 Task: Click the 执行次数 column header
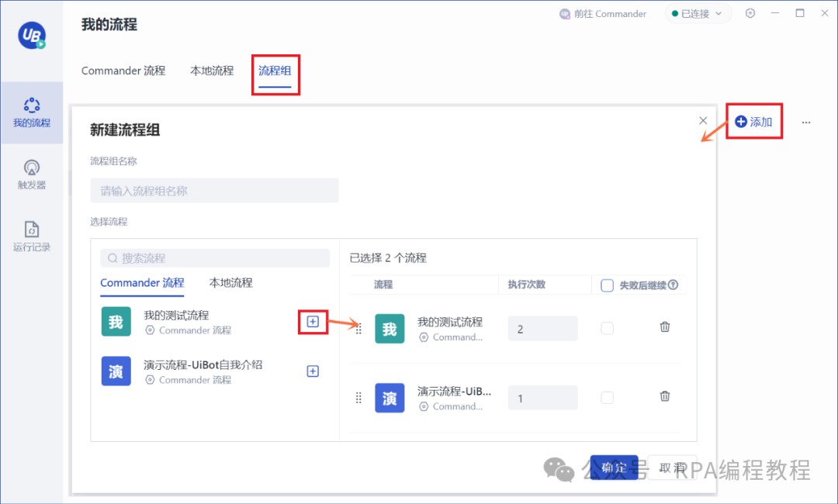[x=526, y=285]
